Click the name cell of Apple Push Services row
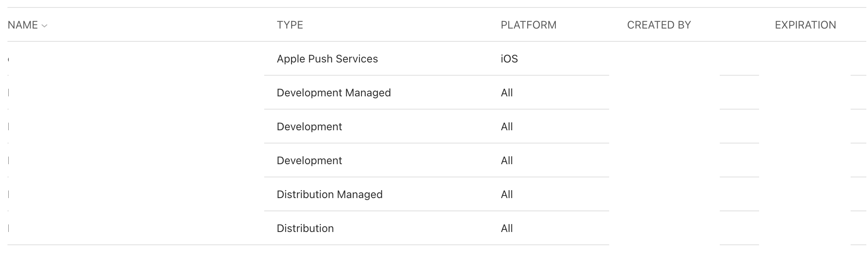This screenshot has height=263, width=868. (136, 59)
